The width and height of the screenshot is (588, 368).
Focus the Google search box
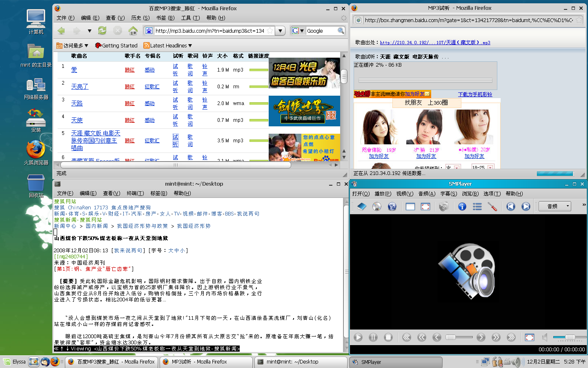(321, 31)
